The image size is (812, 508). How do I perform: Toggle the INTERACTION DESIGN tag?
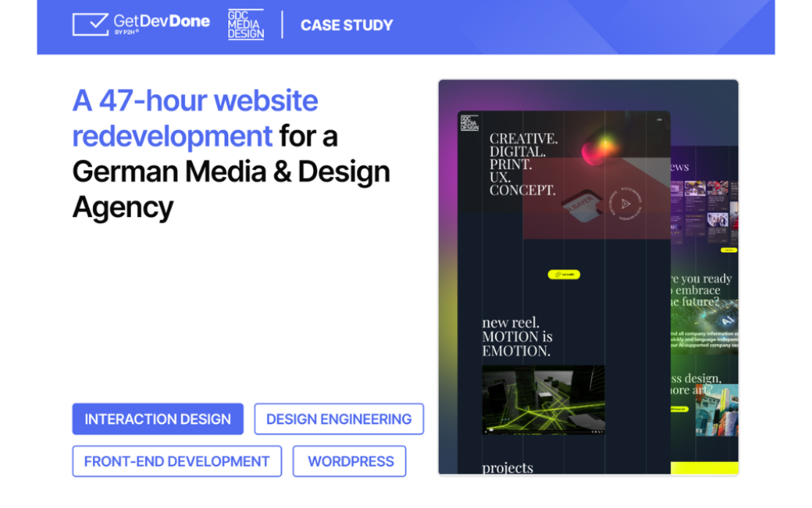tap(157, 419)
